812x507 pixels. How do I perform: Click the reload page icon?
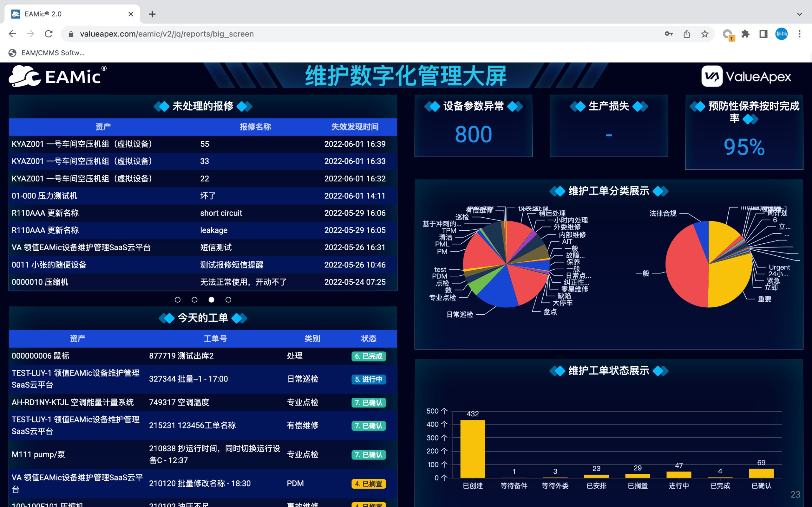click(x=48, y=34)
